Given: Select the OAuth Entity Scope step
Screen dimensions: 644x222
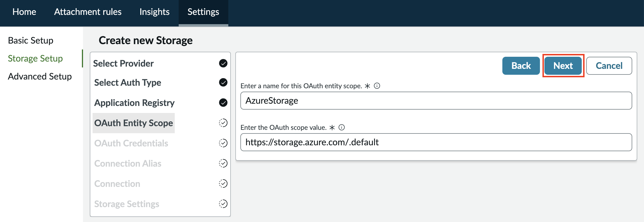Looking at the screenshot, I should 134,123.
